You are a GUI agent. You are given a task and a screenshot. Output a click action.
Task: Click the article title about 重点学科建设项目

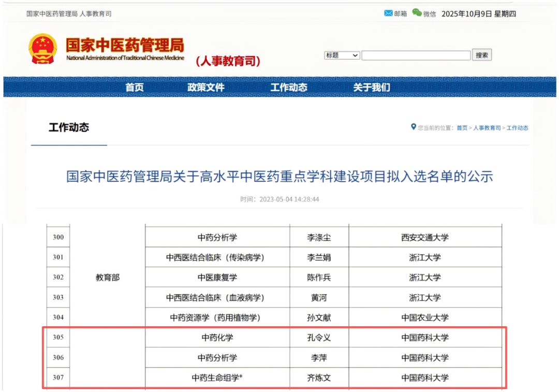point(279,177)
